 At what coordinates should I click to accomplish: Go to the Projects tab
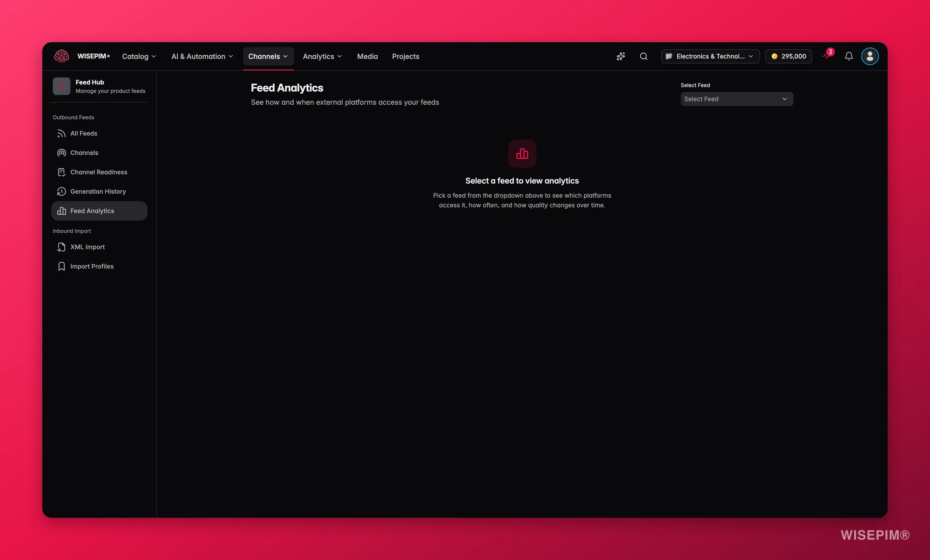[x=405, y=56]
